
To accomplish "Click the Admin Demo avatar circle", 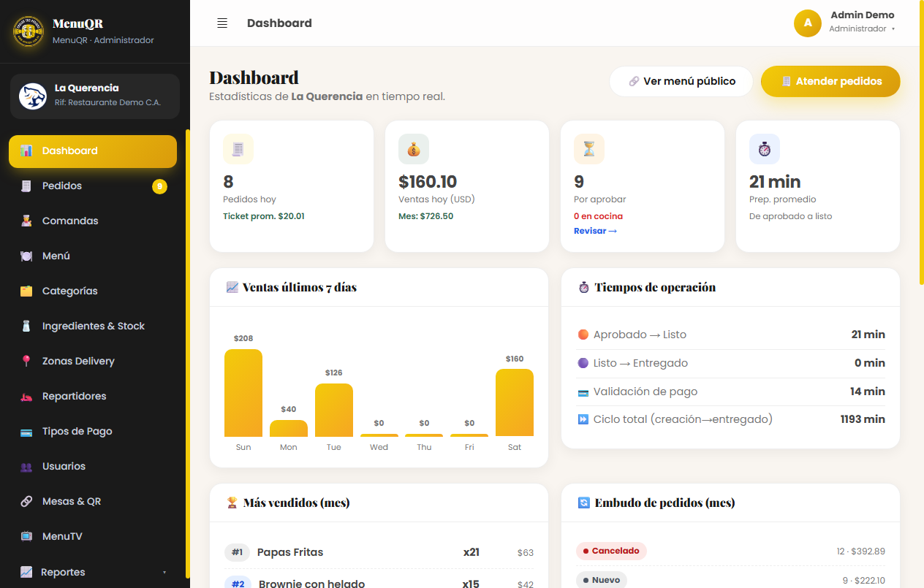I will click(x=808, y=23).
